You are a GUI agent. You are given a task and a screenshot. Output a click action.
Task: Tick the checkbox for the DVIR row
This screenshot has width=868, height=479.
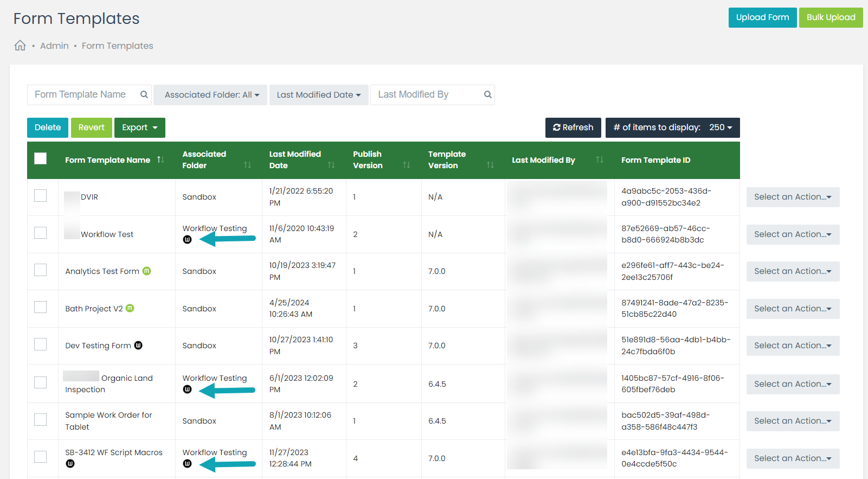41,195
